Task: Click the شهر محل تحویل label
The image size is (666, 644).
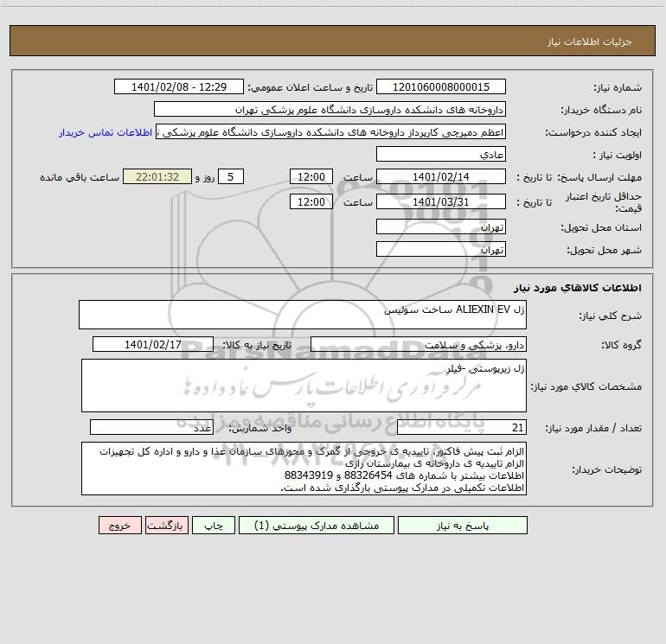Action: point(605,251)
